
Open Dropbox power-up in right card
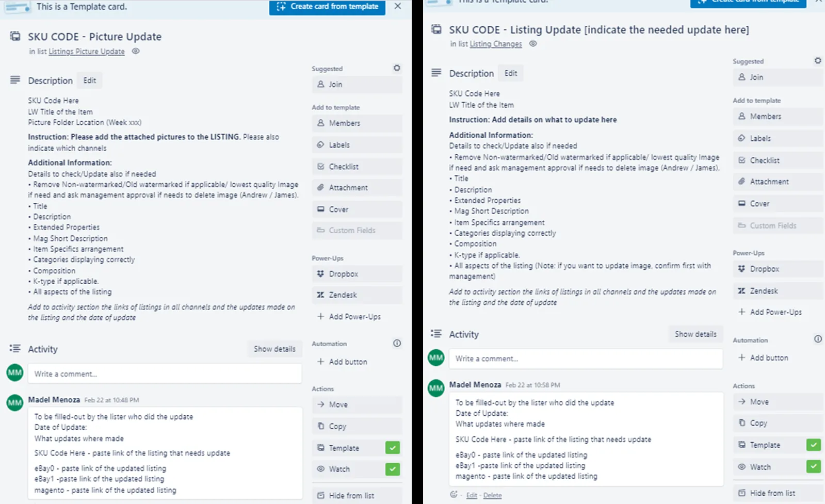(x=778, y=269)
